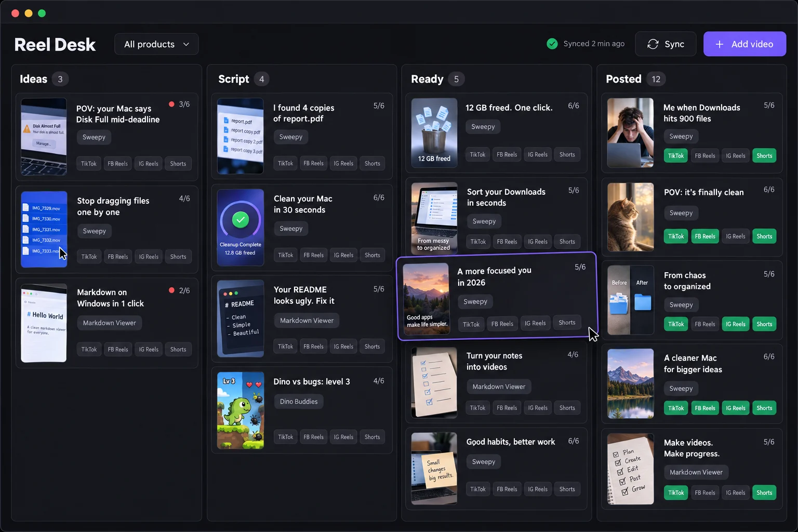Click the Ready count badge 5
The image size is (798, 532).
tap(456, 79)
